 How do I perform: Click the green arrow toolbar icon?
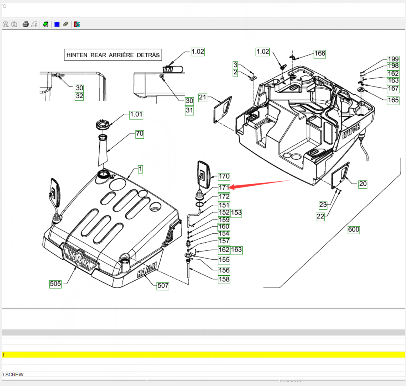click(46, 24)
